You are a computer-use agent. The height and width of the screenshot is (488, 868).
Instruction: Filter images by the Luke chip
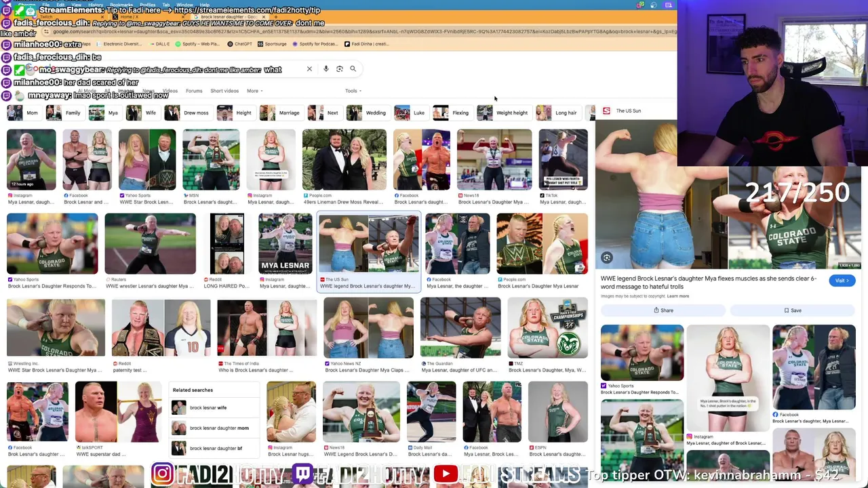[x=410, y=113]
